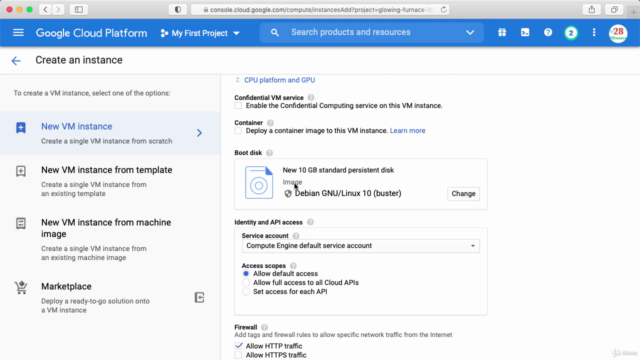Open help icon beside Boot disk
This screenshot has height=360, width=640.
269,153
